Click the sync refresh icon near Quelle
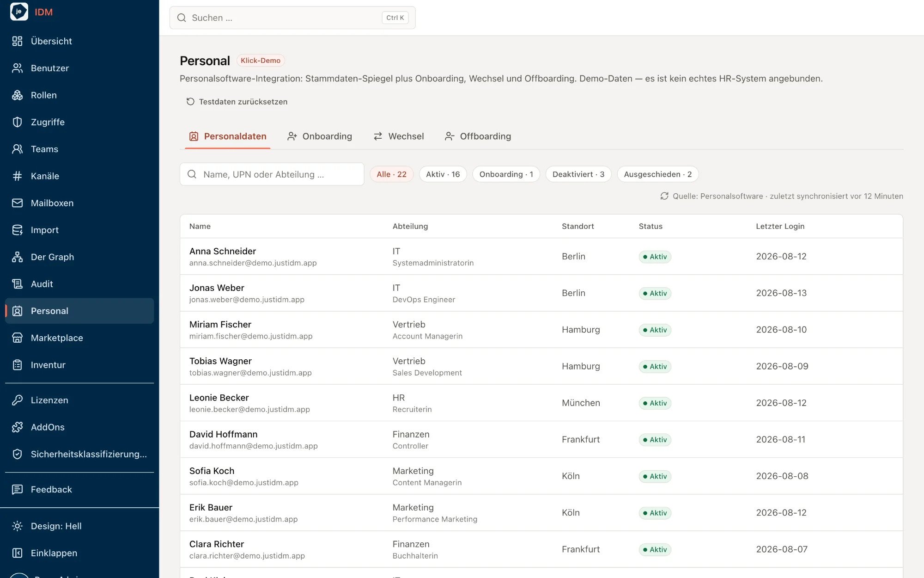 (664, 196)
